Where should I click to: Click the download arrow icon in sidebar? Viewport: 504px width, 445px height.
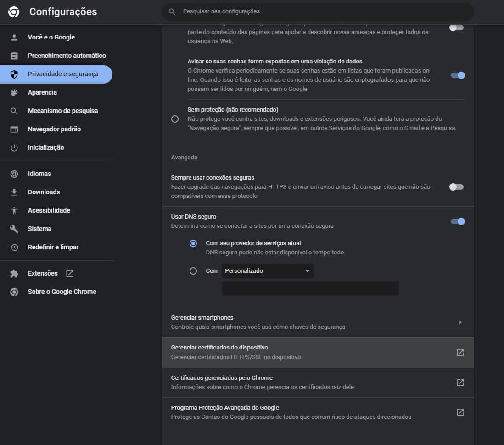click(x=14, y=192)
